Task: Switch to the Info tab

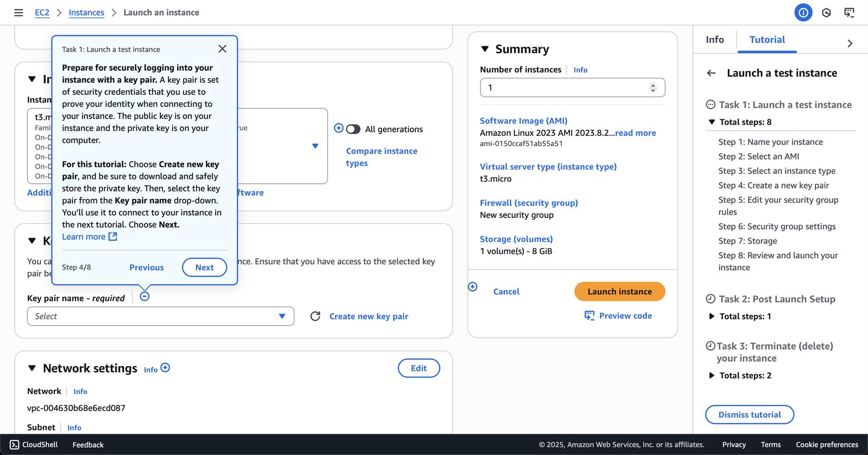Action: 714,39
